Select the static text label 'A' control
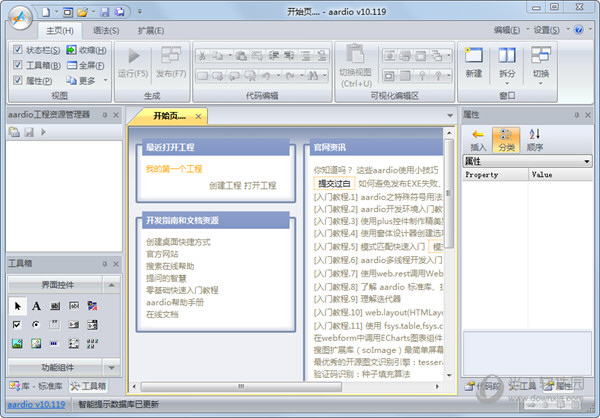The image size is (600, 418). coord(36,306)
